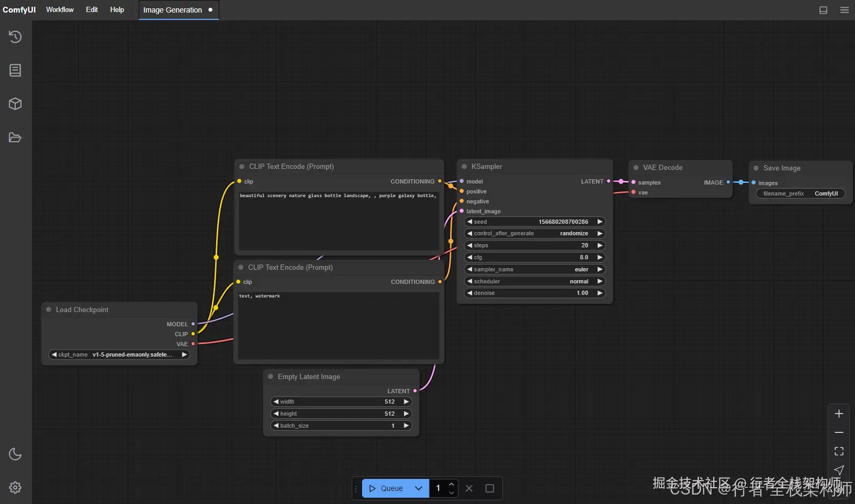Open settings gear icon
This screenshot has height=504, width=855.
point(15,487)
